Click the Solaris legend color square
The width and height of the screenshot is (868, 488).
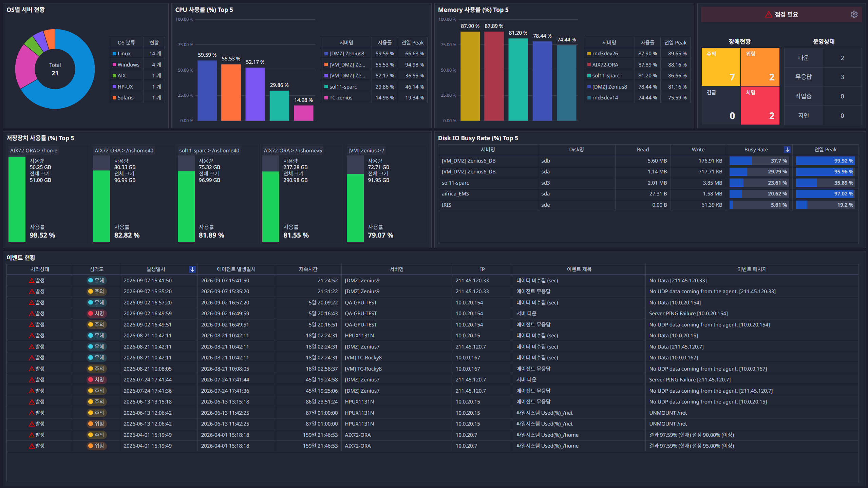pos(114,98)
